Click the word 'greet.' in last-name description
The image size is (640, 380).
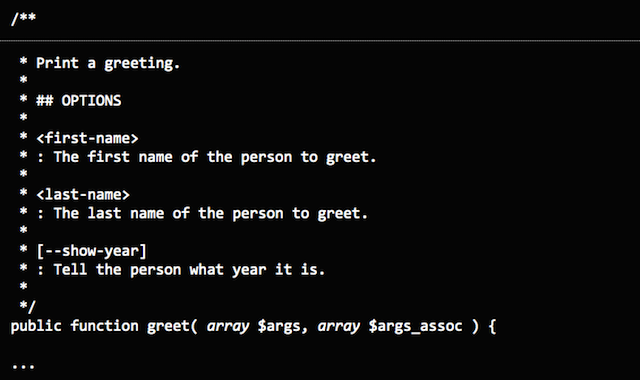[x=342, y=214]
